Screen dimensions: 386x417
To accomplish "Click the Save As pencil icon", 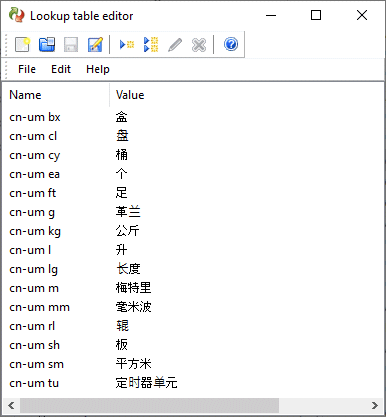I will click(x=95, y=44).
